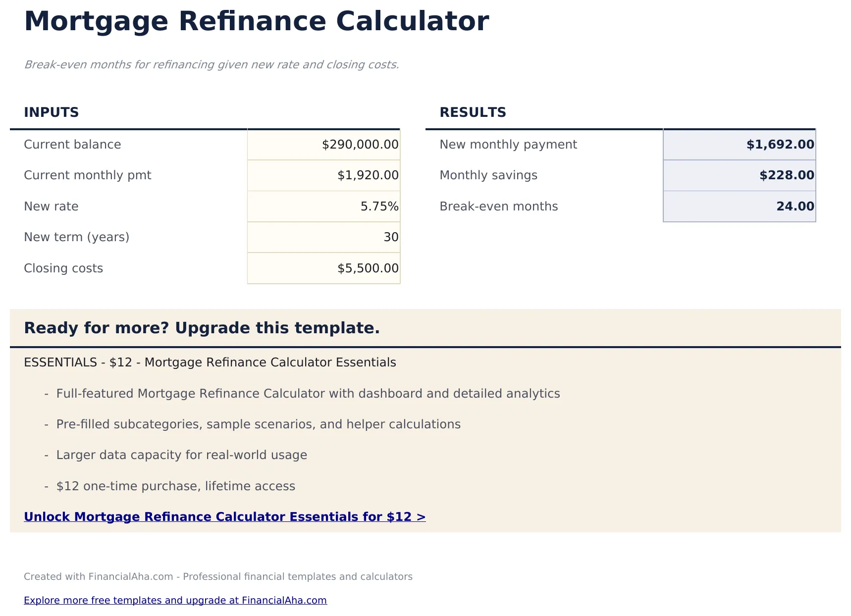The height and width of the screenshot is (616, 851).
Task: Click the ESSENTIALS - $12 product line
Action: tap(210, 362)
